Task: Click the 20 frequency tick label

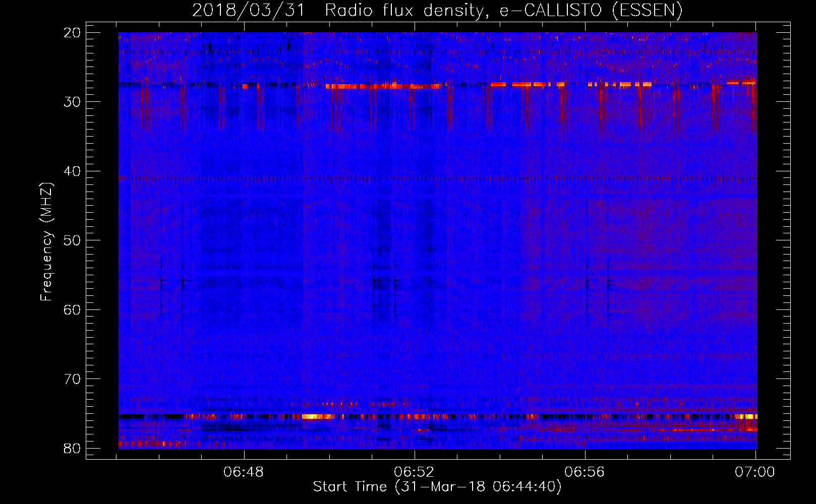Action: click(72, 32)
